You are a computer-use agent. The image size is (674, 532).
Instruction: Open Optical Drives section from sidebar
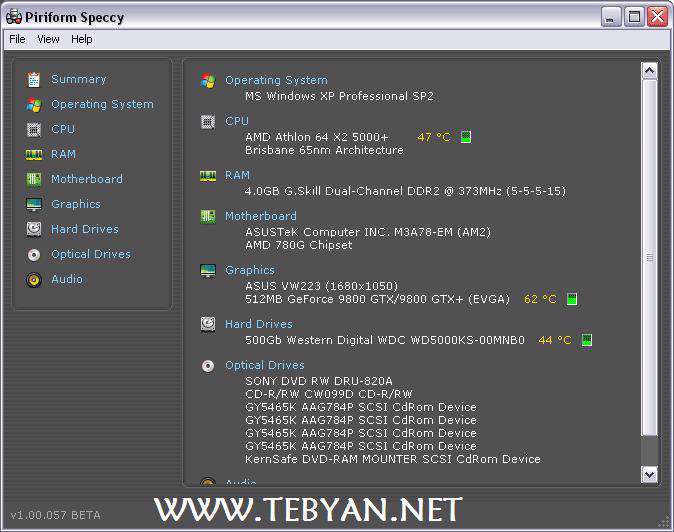91,254
